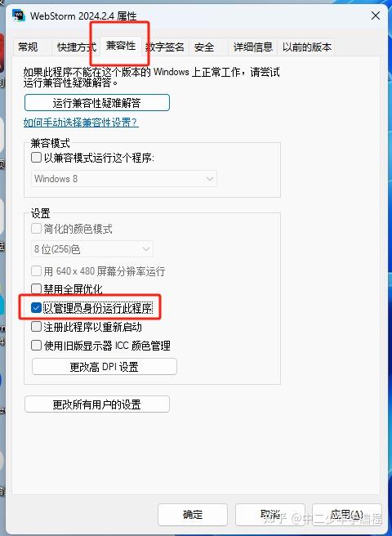Click 更改高 DPI 设置 button
Screen dimensions: 392x536
105,367
